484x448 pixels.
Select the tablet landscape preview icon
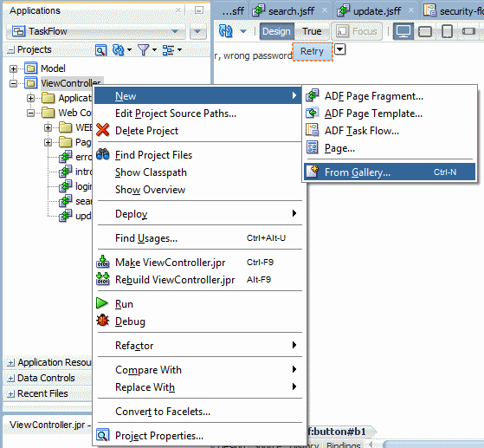425,31
